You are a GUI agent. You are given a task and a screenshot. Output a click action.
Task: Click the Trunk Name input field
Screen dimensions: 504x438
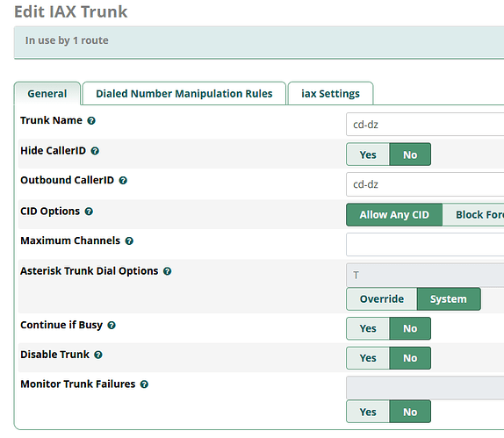pyautogui.click(x=425, y=125)
